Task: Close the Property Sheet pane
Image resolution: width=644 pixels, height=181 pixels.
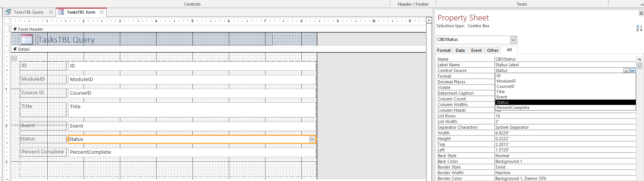Action: pyautogui.click(x=641, y=13)
